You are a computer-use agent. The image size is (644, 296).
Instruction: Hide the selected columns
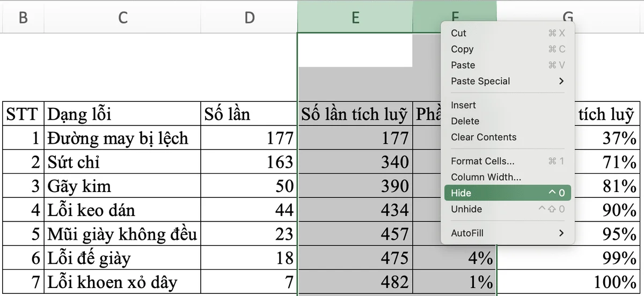(508, 193)
